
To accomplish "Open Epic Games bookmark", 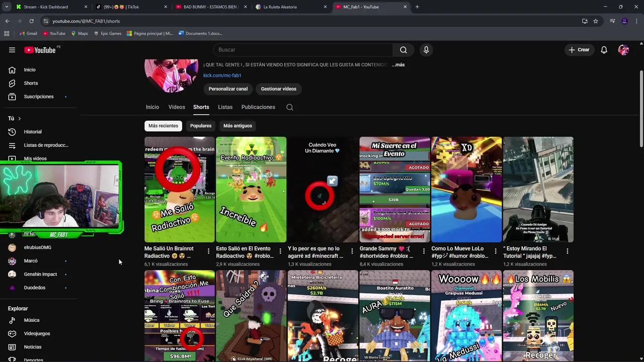I will [x=107, y=33].
